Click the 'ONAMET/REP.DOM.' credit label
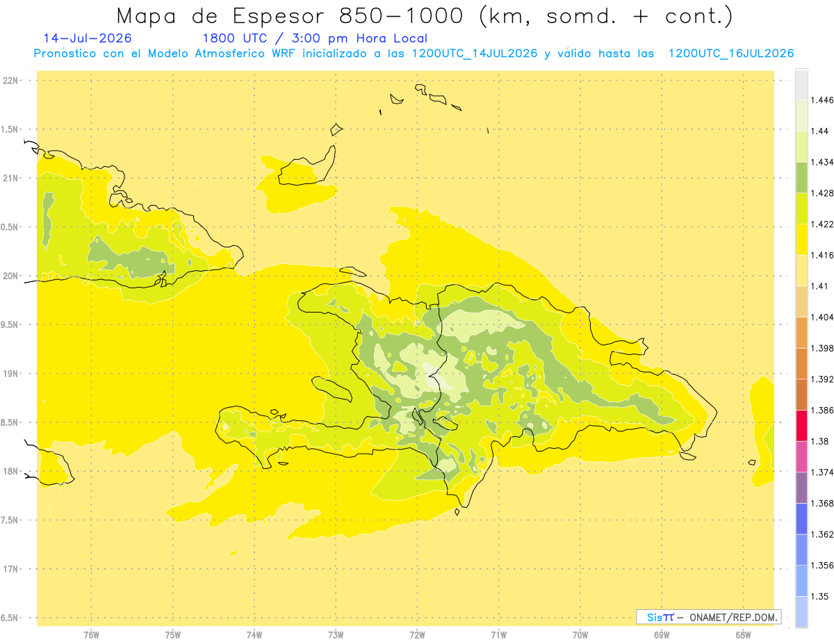Screen dimensions: 834x644 (x=735, y=617)
